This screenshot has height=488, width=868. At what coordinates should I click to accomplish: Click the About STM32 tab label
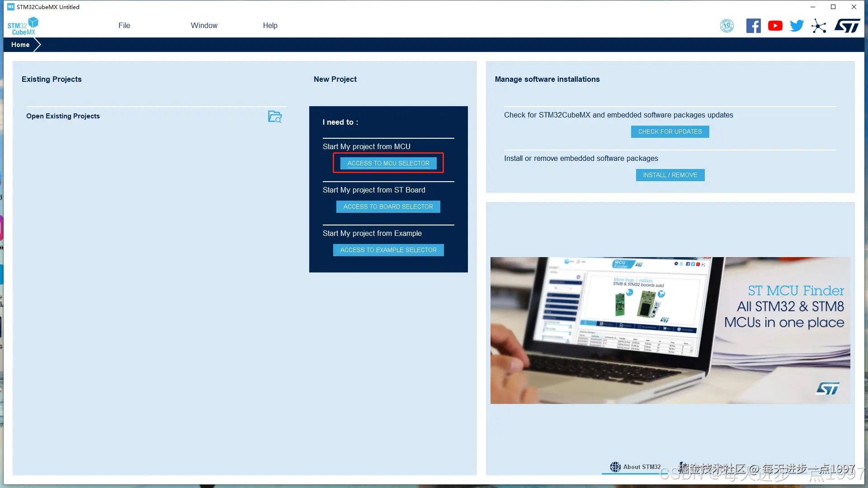click(x=642, y=467)
